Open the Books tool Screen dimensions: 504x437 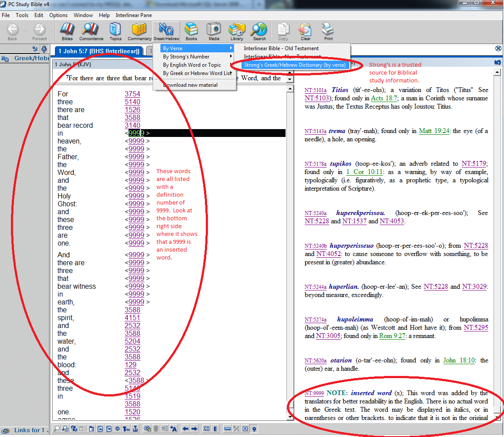191,31
